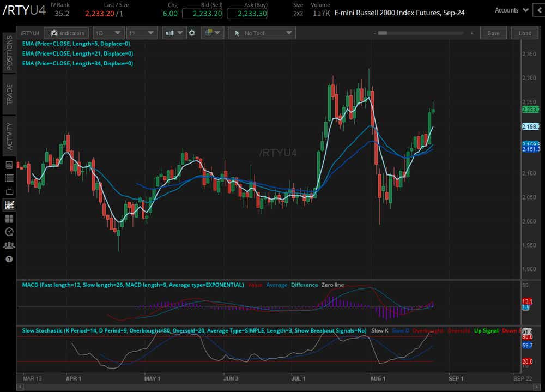Screen dimensions: 545x392
Task: Open the grid layout icon in sidebar
Action: click(9, 219)
